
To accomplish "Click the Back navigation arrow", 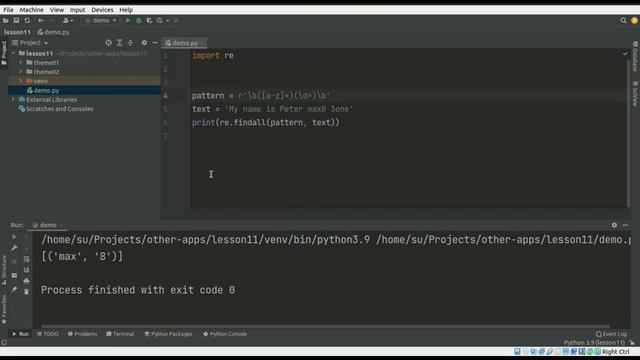I will [41, 20].
